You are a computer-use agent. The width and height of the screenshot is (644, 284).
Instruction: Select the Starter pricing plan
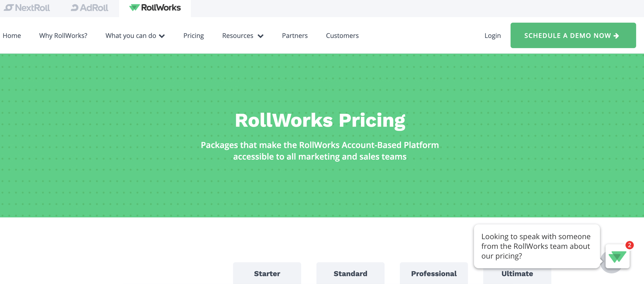pos(267,273)
